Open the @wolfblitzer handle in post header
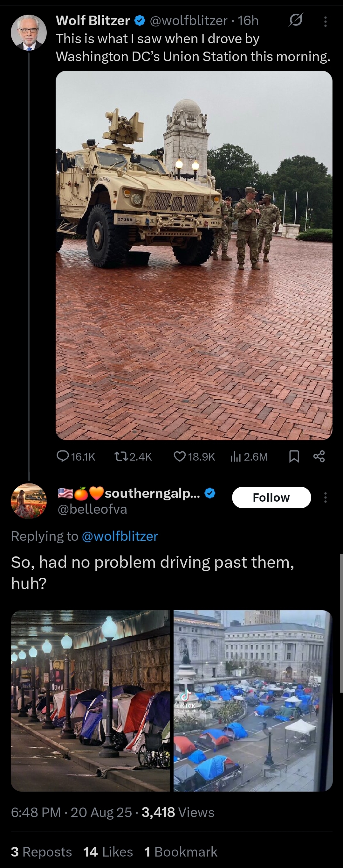This screenshot has height=868, width=343. [x=189, y=21]
